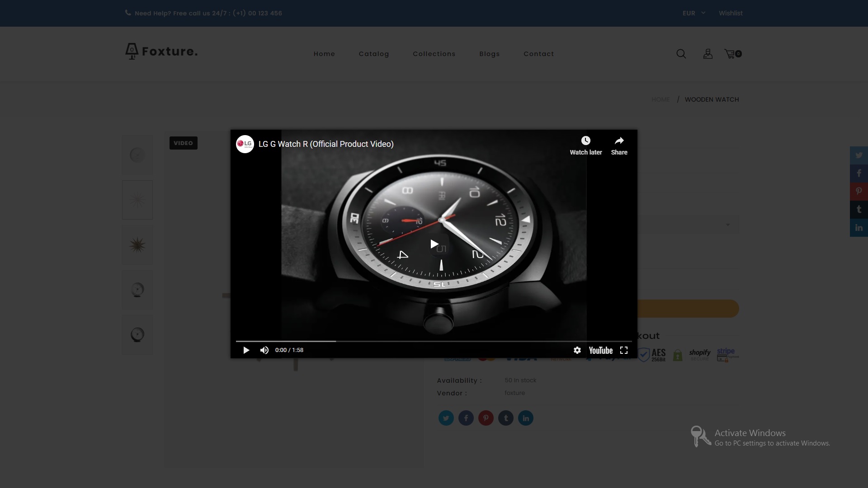Click the Shopify secure badge
868x488 pixels.
tap(700, 355)
